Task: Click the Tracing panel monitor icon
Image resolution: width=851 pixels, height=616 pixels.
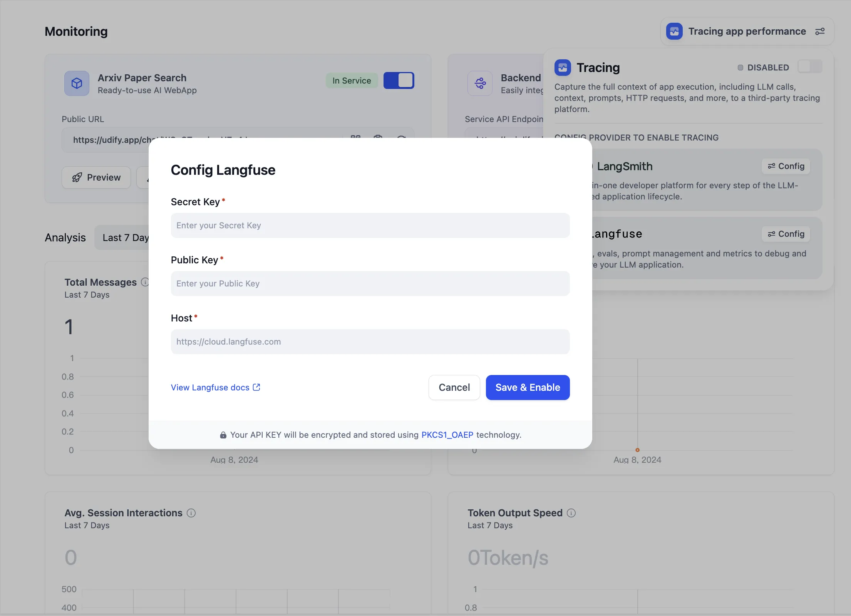Action: (x=563, y=68)
